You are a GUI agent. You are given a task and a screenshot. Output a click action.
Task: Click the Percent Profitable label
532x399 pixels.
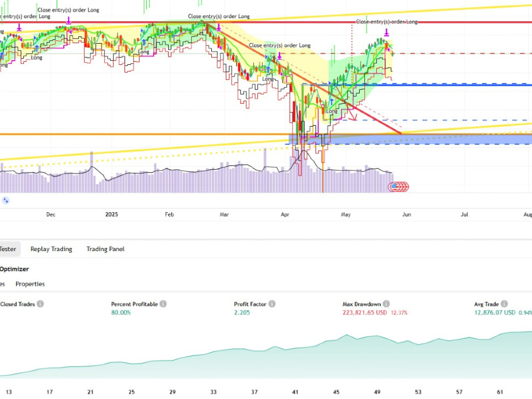click(x=135, y=304)
